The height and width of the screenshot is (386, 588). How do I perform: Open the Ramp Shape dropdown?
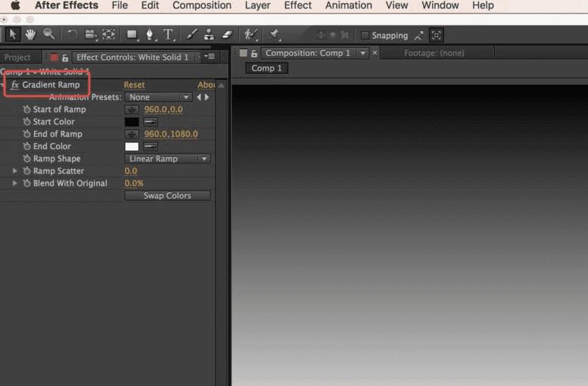tap(167, 159)
